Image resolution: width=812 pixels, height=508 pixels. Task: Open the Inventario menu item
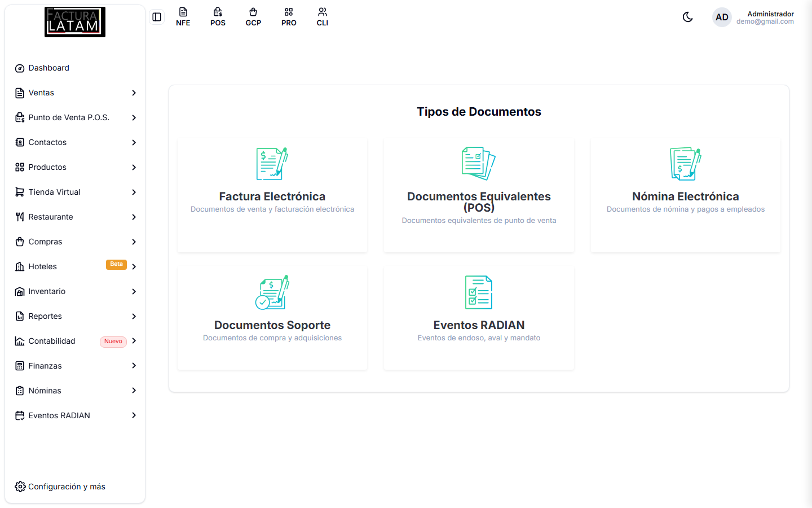coord(76,291)
